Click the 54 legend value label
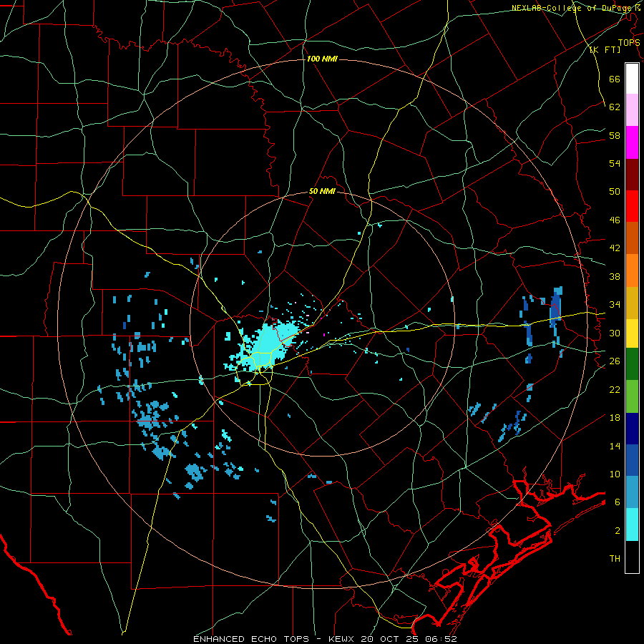The image size is (644, 644). coord(615,163)
